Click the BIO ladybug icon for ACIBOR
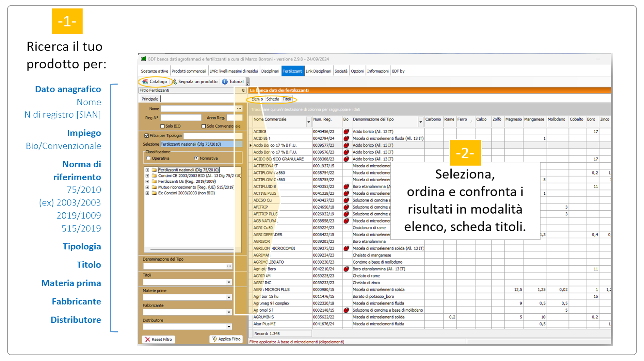This screenshot has width=644, height=361. coord(346,131)
